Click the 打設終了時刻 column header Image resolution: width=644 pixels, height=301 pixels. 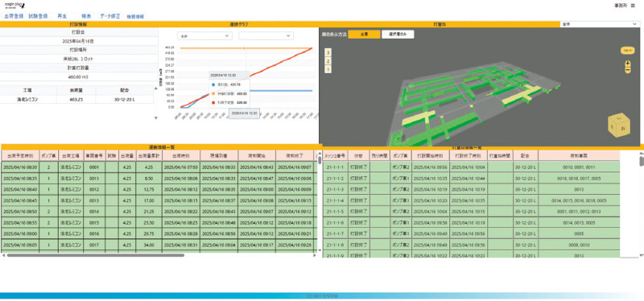pyautogui.click(x=469, y=155)
